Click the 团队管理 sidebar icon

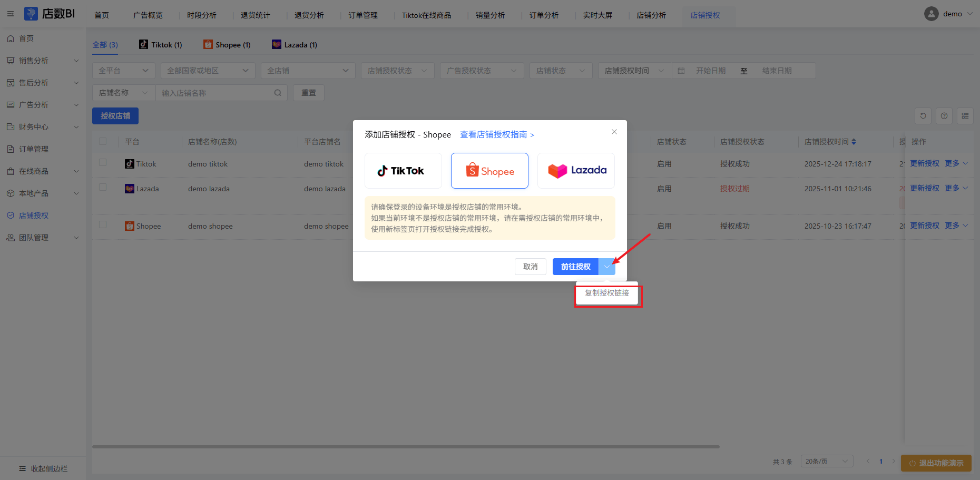(11, 238)
